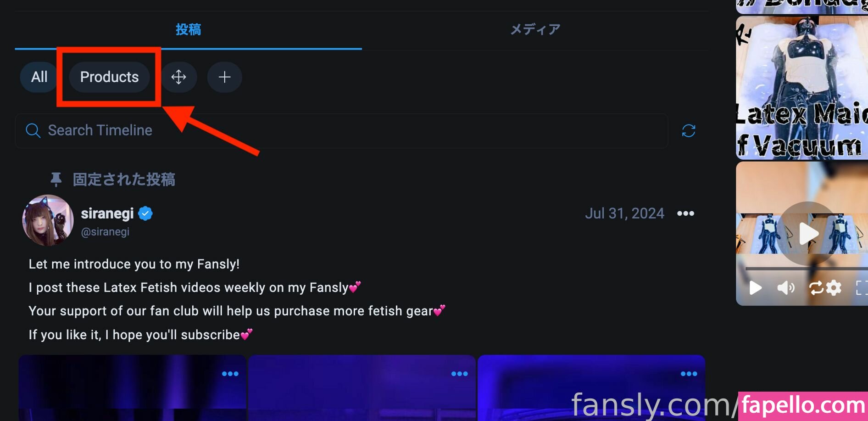Toggle loop on the video player
Viewport: 868px width, 421px height.
pyautogui.click(x=816, y=288)
